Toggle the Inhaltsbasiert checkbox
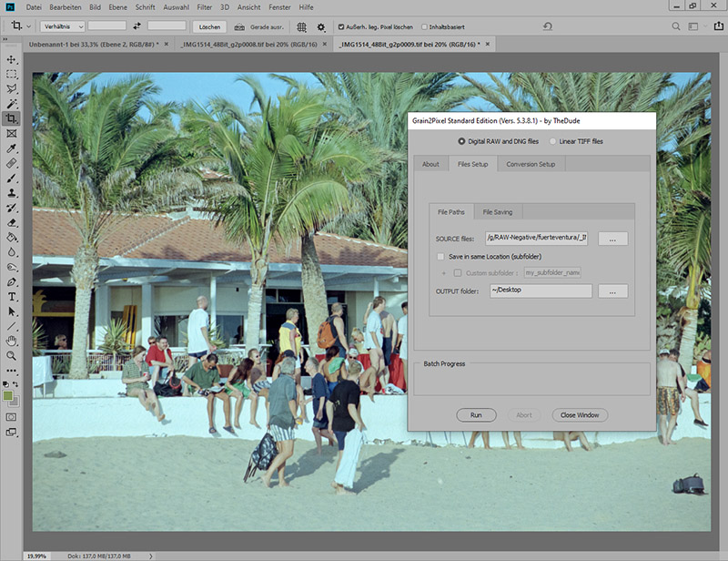 point(425,27)
